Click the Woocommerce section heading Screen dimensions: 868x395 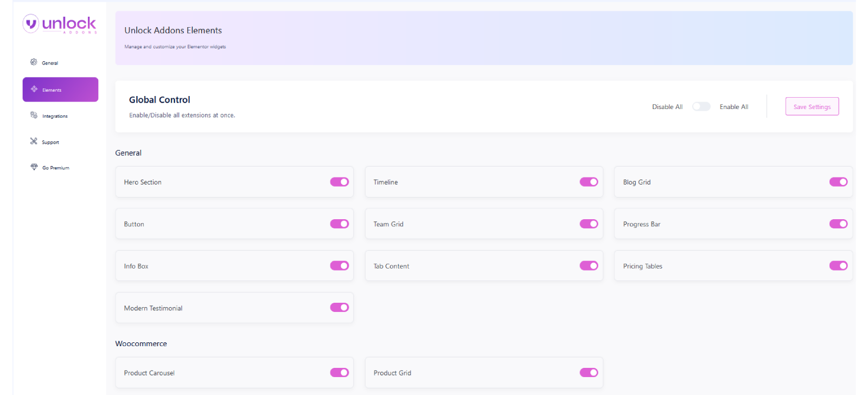coord(141,343)
